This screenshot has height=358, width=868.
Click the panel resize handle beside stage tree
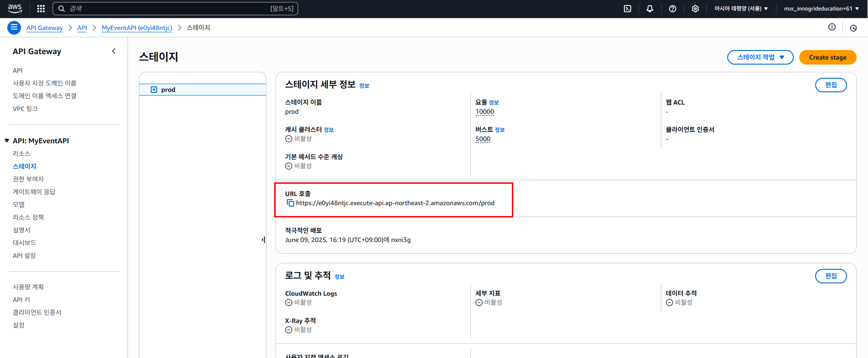pos(264,240)
